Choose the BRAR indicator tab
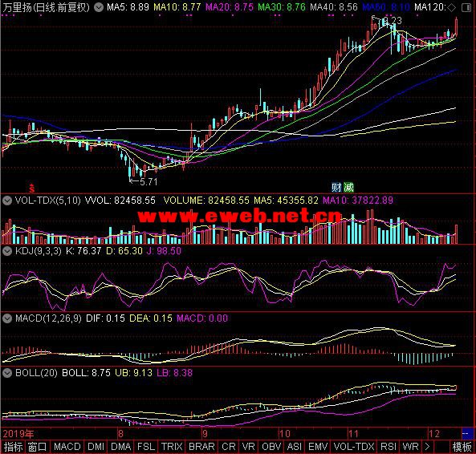The height and width of the screenshot is (454, 476). click(x=201, y=447)
